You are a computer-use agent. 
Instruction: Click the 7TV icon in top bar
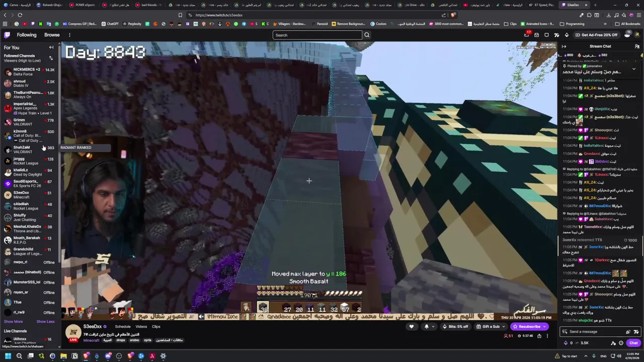[x=556, y=35]
